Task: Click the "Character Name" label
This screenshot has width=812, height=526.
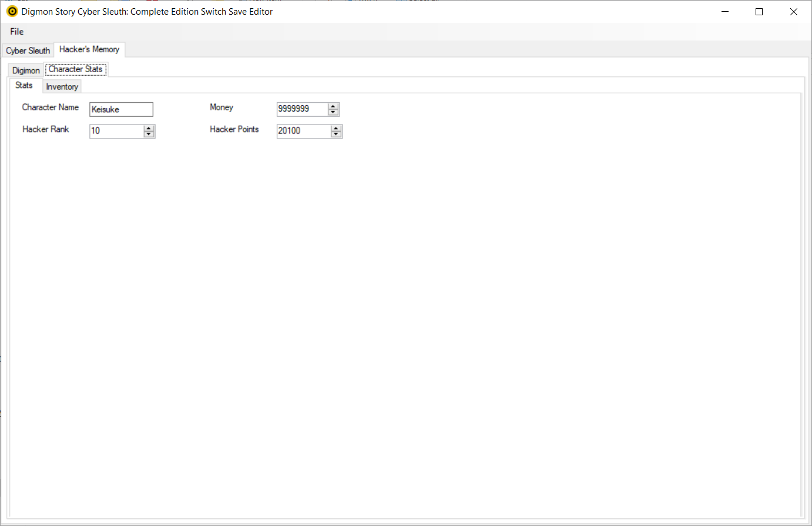Action: (51, 107)
